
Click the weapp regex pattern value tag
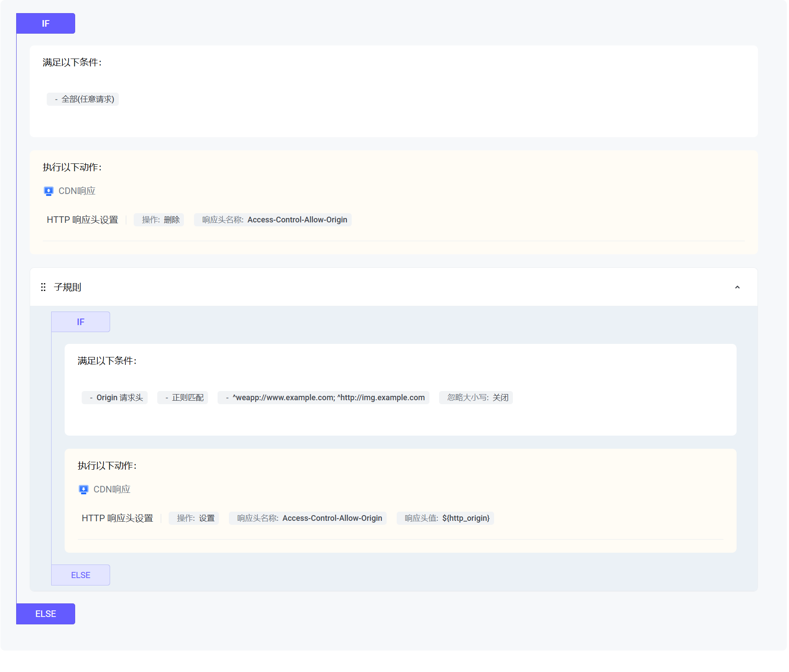323,398
